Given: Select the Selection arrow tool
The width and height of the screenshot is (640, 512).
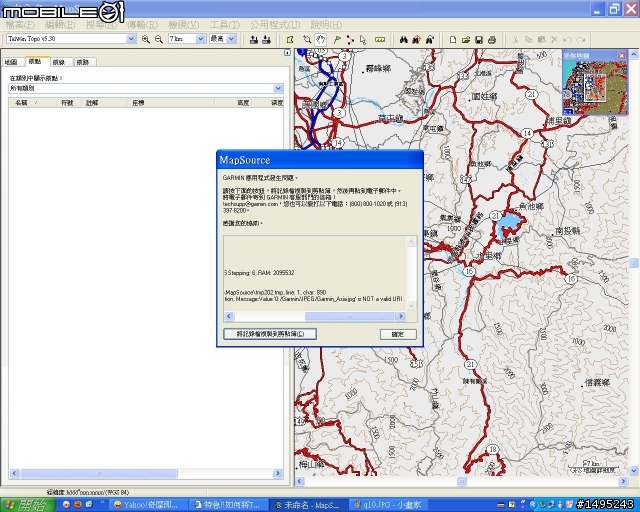Looking at the screenshot, I should click(x=363, y=40).
